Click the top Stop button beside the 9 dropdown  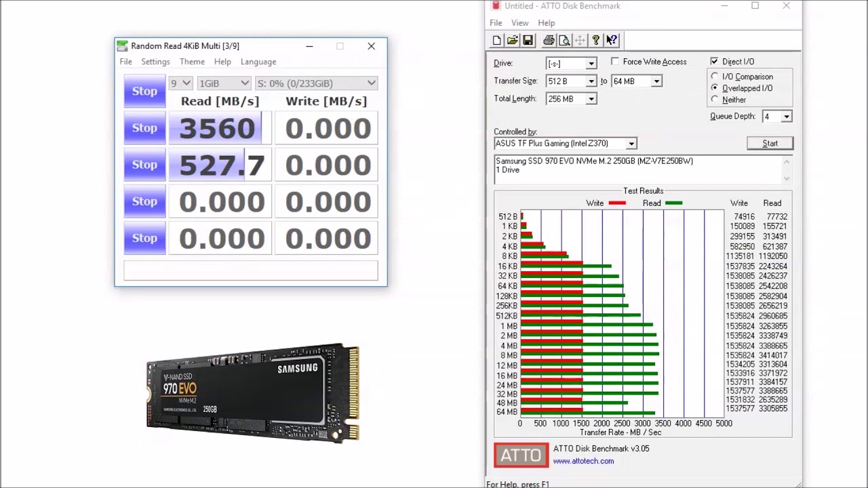[144, 91]
